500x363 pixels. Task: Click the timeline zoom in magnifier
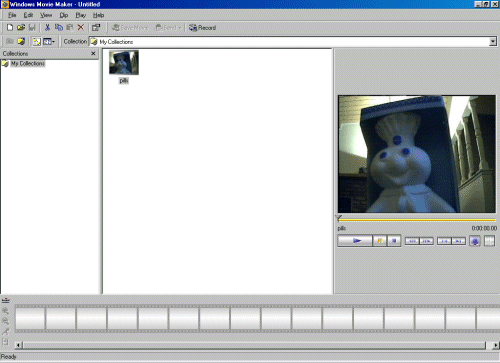(x=6, y=311)
